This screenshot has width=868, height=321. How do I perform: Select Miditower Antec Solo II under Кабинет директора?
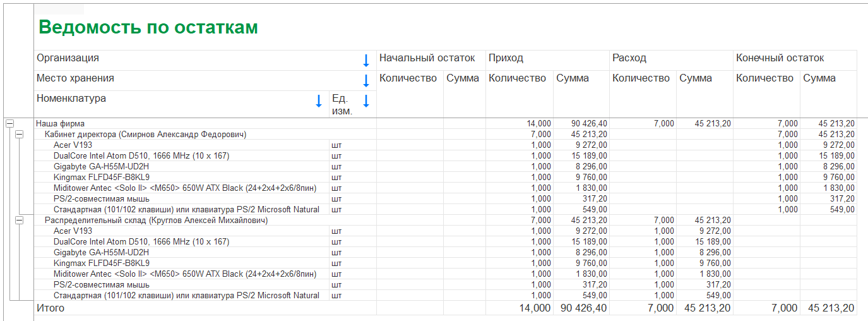click(x=185, y=188)
